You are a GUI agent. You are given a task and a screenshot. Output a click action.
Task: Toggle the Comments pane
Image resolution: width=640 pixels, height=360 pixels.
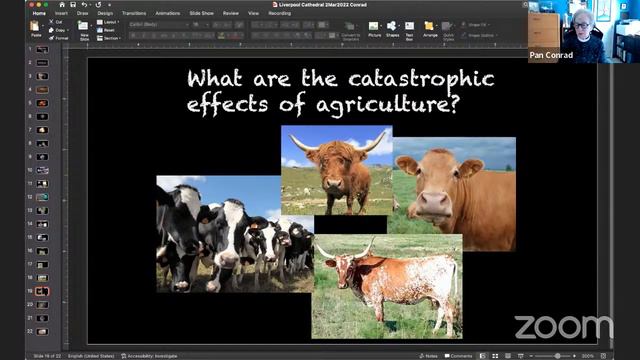(458, 356)
